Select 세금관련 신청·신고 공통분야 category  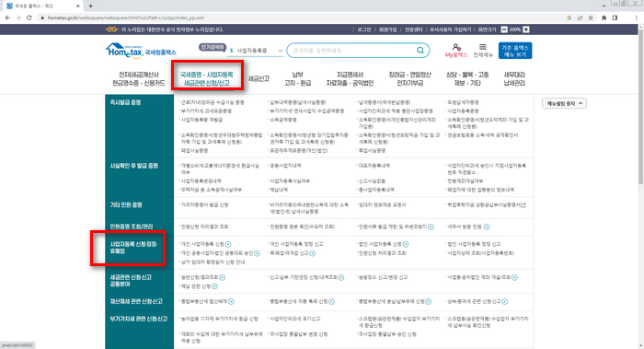click(131, 281)
